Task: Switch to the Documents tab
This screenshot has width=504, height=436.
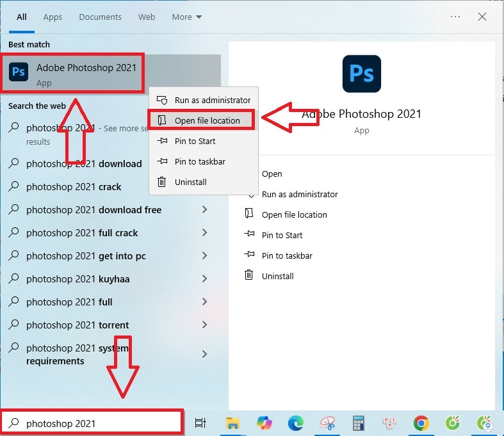Action: (x=100, y=17)
